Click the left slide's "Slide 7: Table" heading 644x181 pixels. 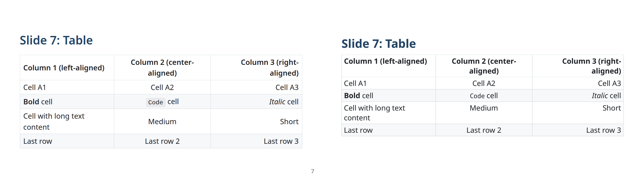pos(56,40)
